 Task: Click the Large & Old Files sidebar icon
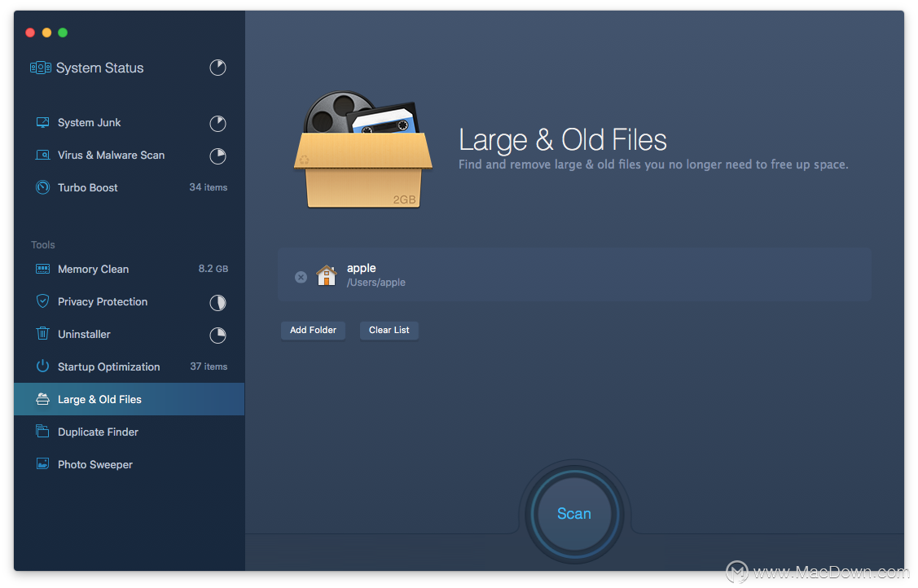coord(42,399)
